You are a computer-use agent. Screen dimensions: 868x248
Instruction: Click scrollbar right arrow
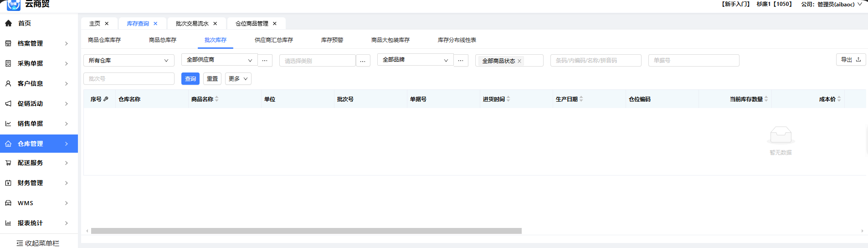click(x=862, y=231)
